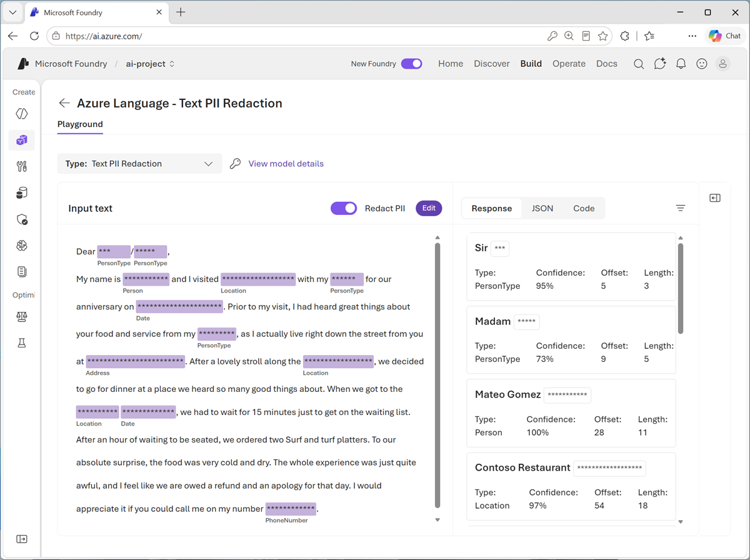Image resolution: width=750 pixels, height=560 pixels.
Task: Click the key icon near model details
Action: [x=235, y=164]
